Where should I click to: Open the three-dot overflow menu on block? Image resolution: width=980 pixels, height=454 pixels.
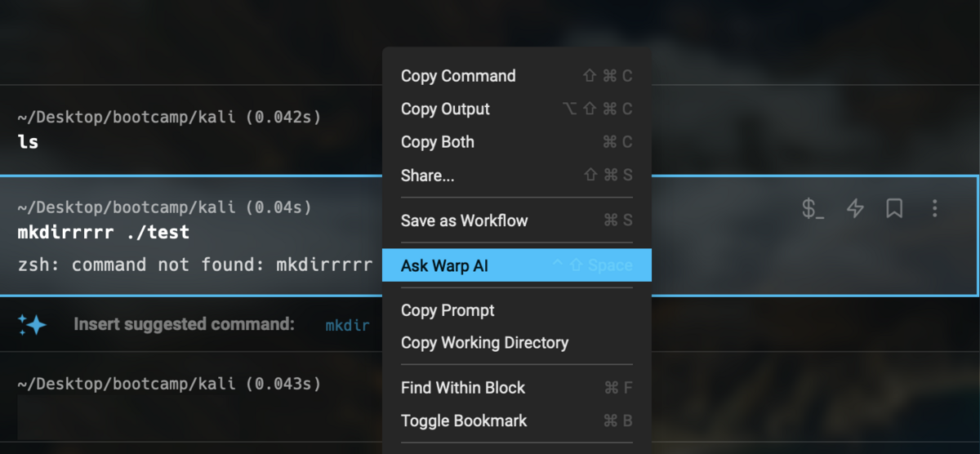935,209
